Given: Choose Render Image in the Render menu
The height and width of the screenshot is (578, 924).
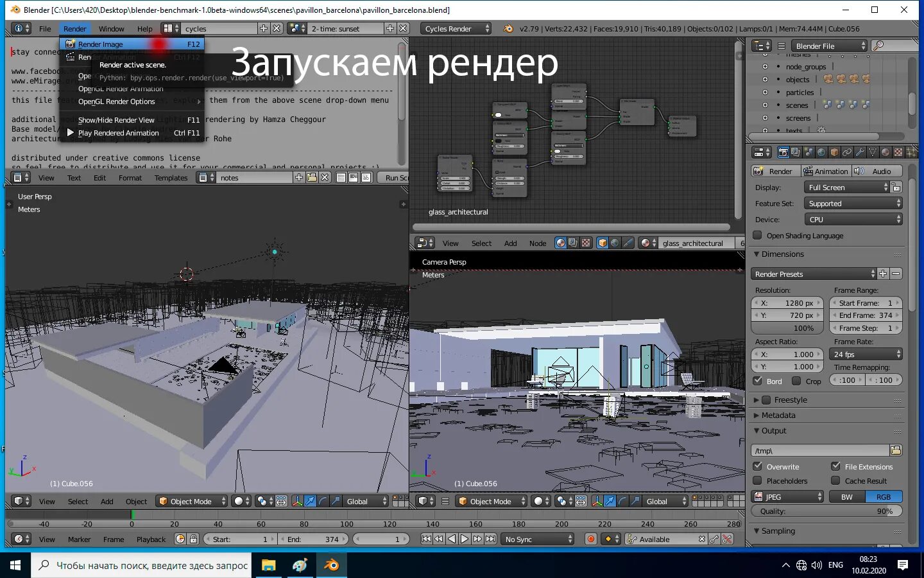Looking at the screenshot, I should click(x=133, y=44).
